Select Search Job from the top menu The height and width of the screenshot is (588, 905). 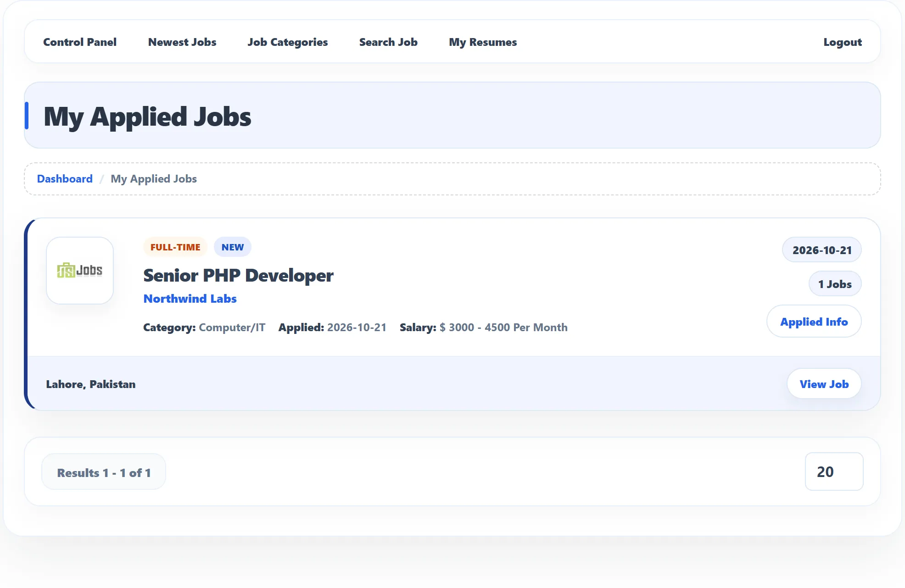(x=388, y=42)
